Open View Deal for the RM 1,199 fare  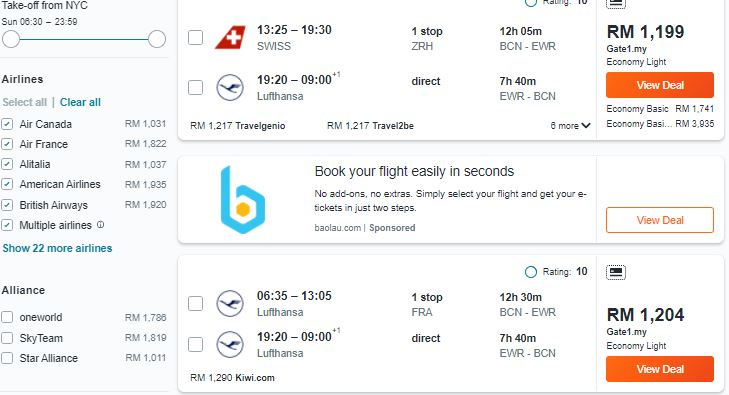(660, 85)
